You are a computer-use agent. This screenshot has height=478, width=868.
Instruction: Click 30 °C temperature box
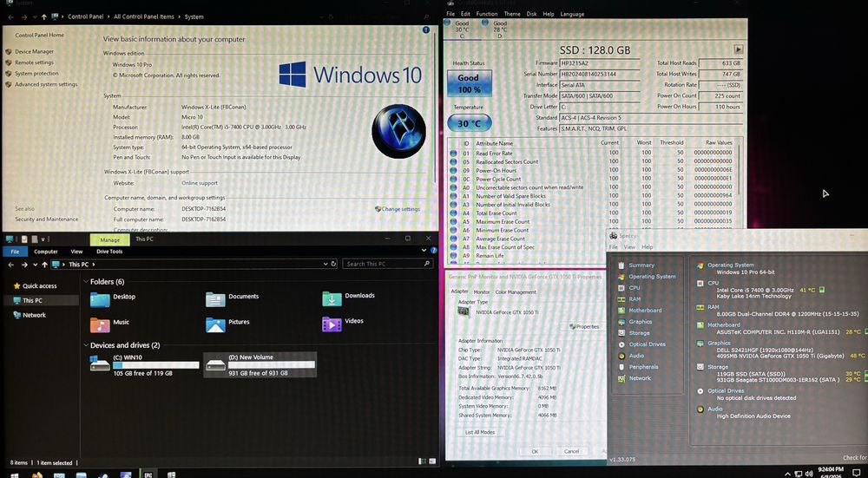469,123
